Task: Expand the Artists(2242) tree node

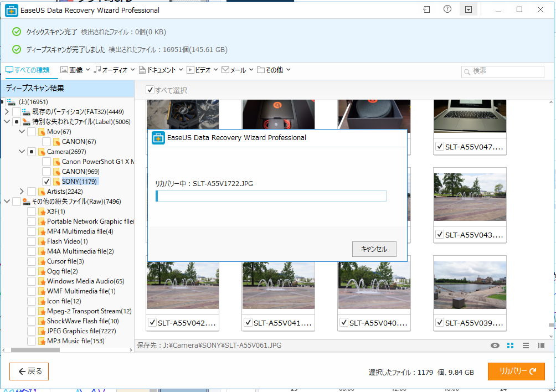Action: coord(22,192)
